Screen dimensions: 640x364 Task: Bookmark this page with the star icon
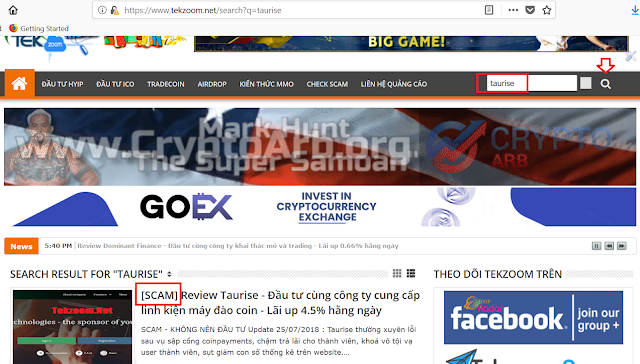pyautogui.click(x=547, y=10)
